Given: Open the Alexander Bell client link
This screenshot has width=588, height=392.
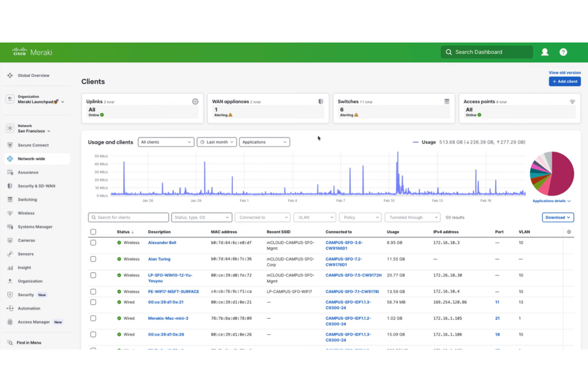Looking at the screenshot, I should (x=162, y=243).
